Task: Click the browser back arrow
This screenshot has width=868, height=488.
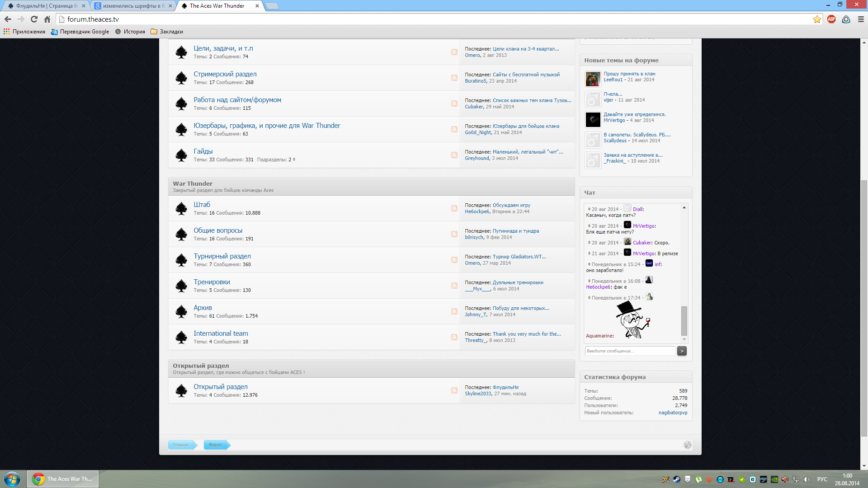Action: (8, 19)
